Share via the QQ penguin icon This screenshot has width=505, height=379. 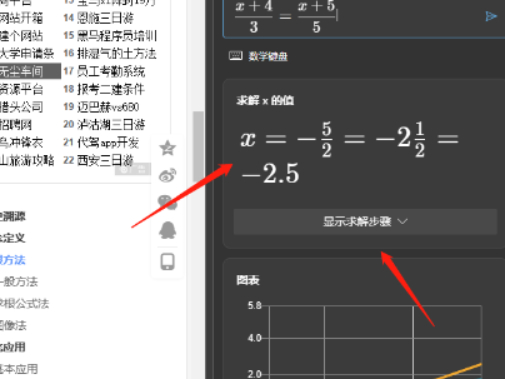tap(167, 230)
